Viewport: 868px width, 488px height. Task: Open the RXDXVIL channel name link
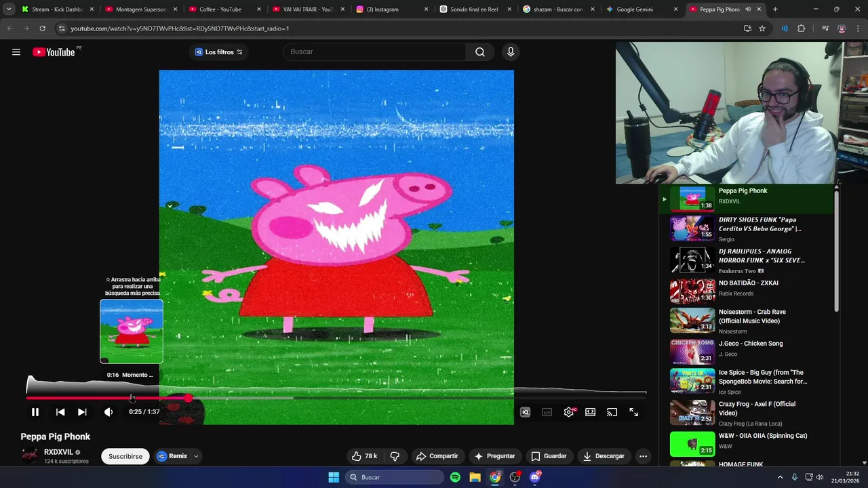point(58,452)
